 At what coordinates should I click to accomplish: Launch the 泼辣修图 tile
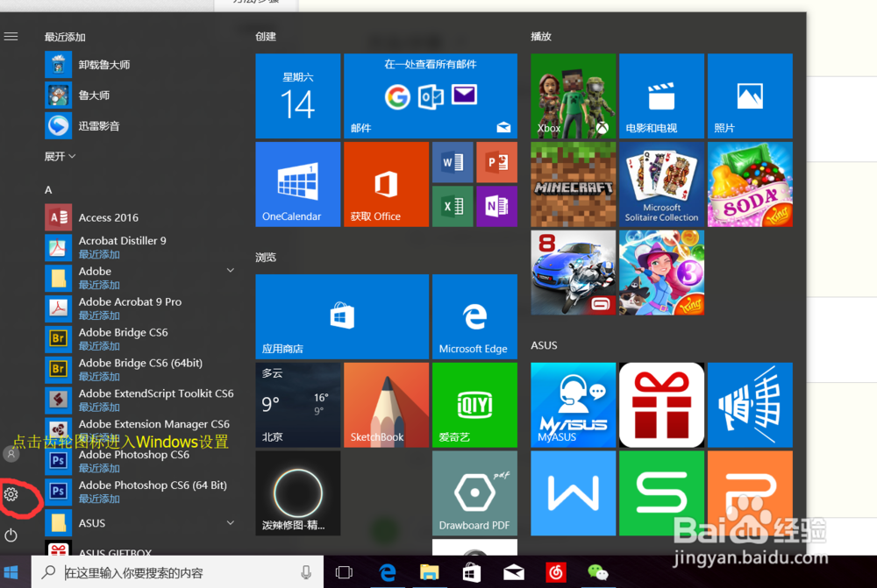pyautogui.click(x=297, y=493)
